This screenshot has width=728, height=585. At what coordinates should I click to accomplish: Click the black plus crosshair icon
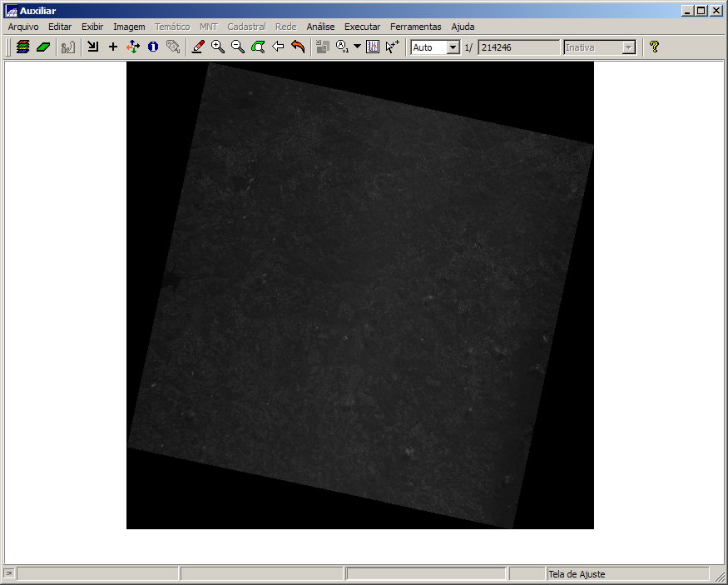click(113, 47)
